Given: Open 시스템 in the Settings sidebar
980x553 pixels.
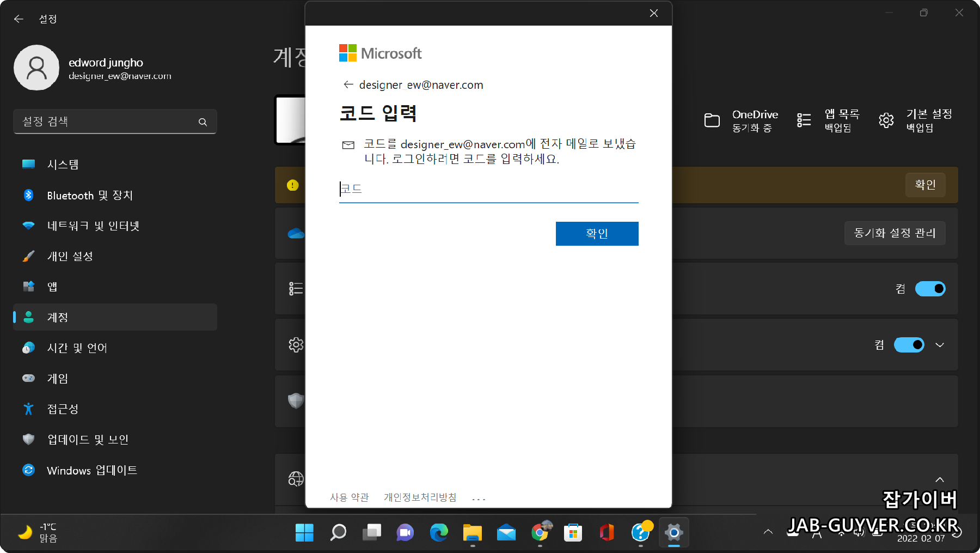Looking at the screenshot, I should pyautogui.click(x=115, y=165).
